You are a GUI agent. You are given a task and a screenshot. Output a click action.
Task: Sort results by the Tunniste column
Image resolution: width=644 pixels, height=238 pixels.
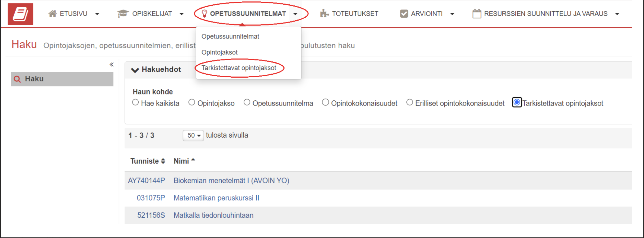coord(148,161)
